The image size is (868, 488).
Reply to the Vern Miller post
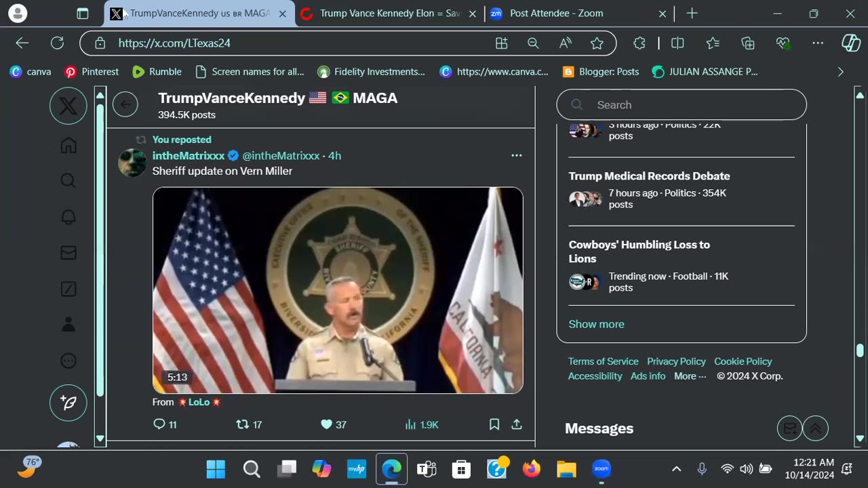pos(165,424)
